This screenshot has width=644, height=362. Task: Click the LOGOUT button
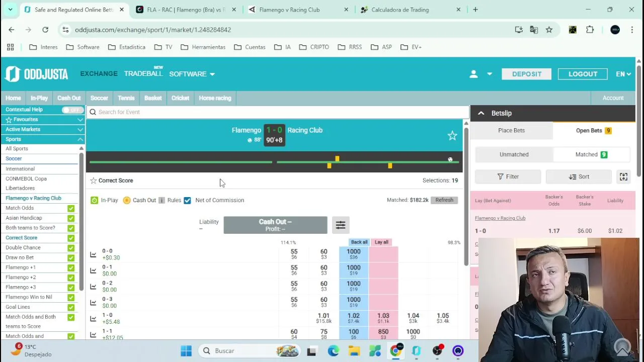583,74
